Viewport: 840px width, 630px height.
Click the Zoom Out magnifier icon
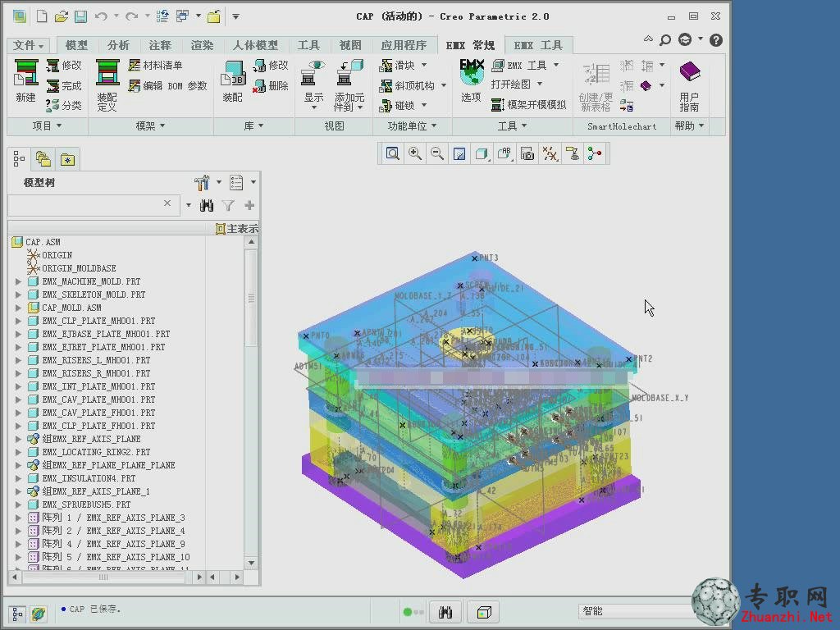point(437,154)
